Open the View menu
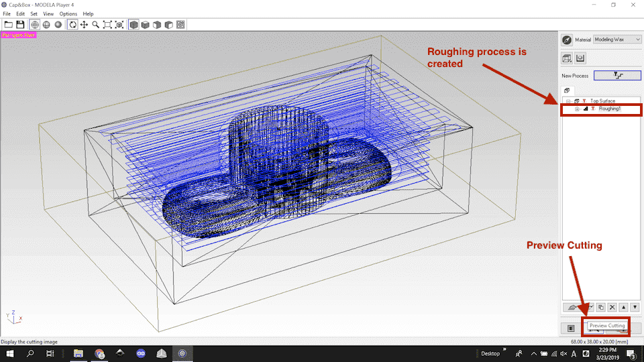This screenshot has height=362, width=644. click(48, 14)
